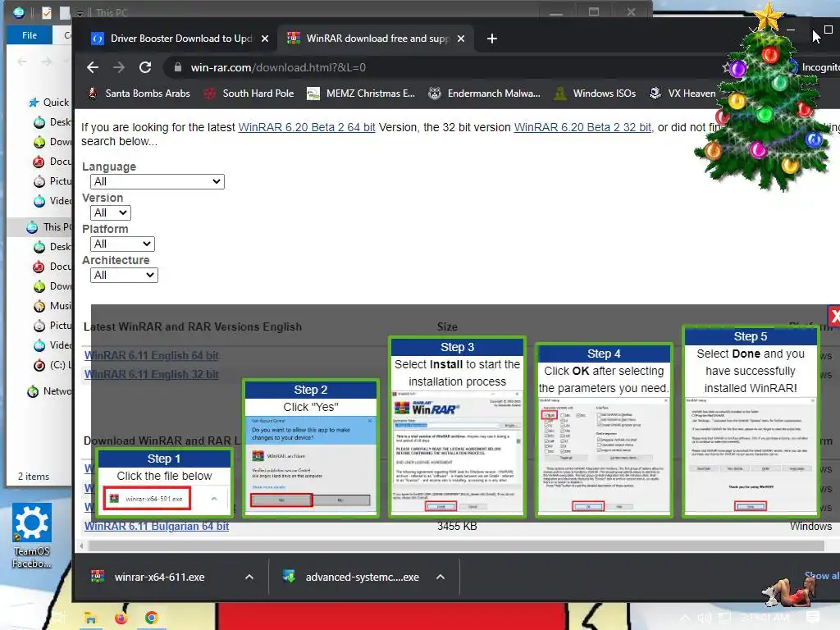This screenshot has height=630, width=840.
Task: Click the TeamOS Facebook desktop shortcut
Action: tap(32, 536)
